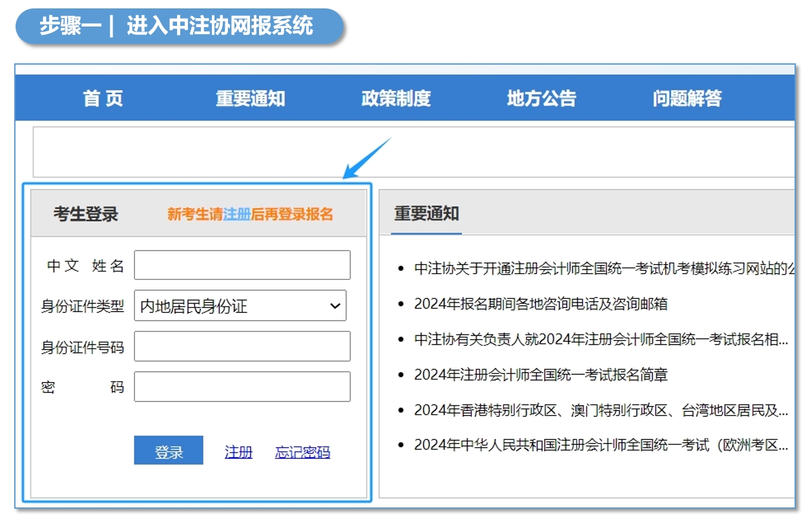Viewport: 812px width, 521px height.
Task: Focus the 密码 input field
Action: point(242,387)
